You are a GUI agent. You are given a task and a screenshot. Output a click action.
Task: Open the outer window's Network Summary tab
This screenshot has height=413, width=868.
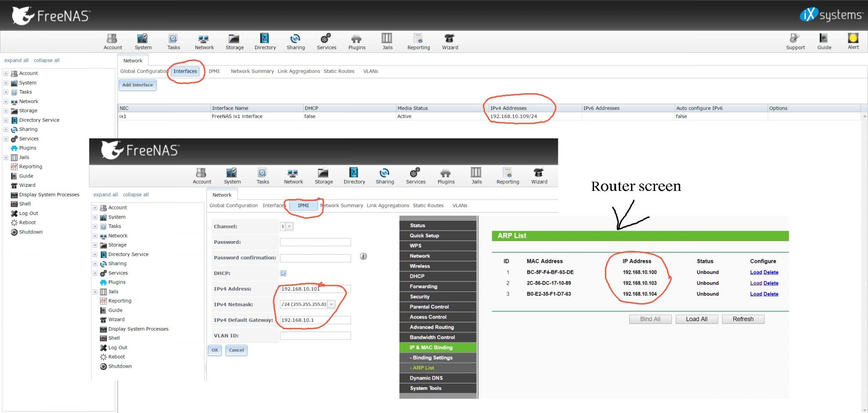click(x=252, y=71)
